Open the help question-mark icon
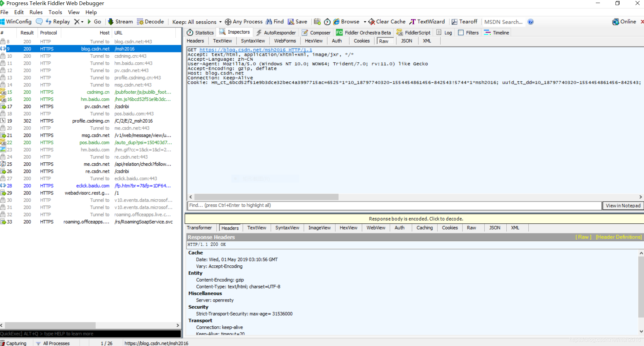Viewport: 644px width, 346px height. (531, 22)
